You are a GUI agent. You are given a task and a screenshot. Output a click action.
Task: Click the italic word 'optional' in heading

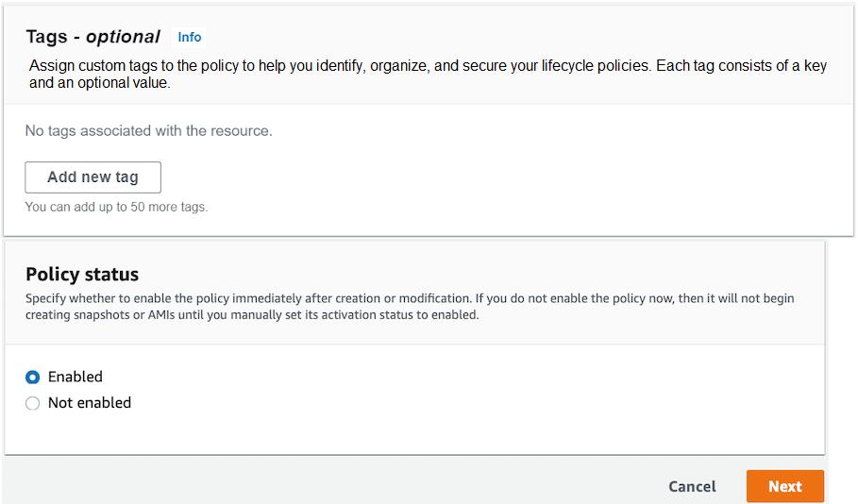click(x=123, y=37)
